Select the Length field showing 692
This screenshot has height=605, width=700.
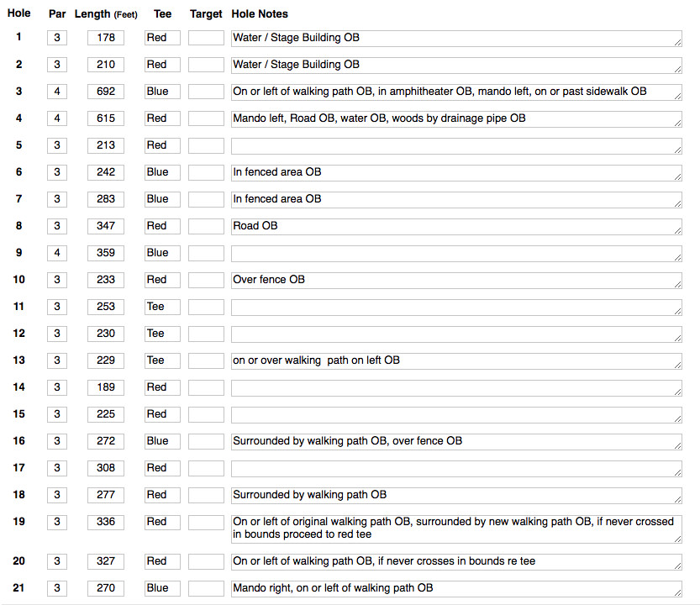106,92
